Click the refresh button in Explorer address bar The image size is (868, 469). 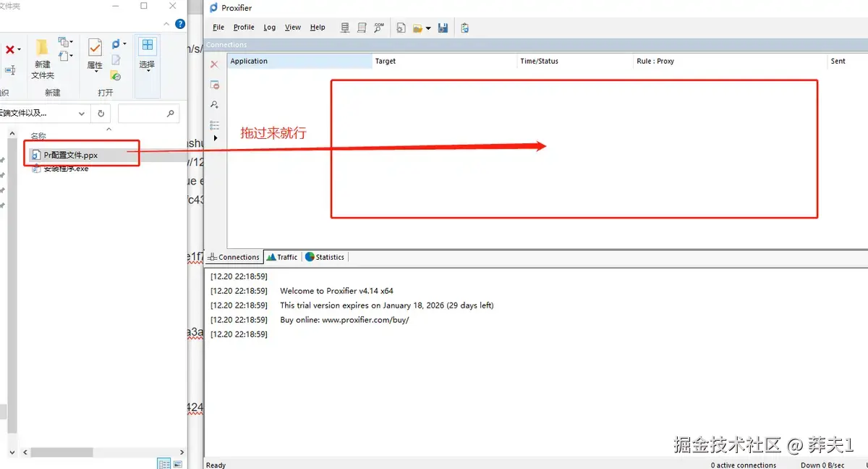click(101, 114)
